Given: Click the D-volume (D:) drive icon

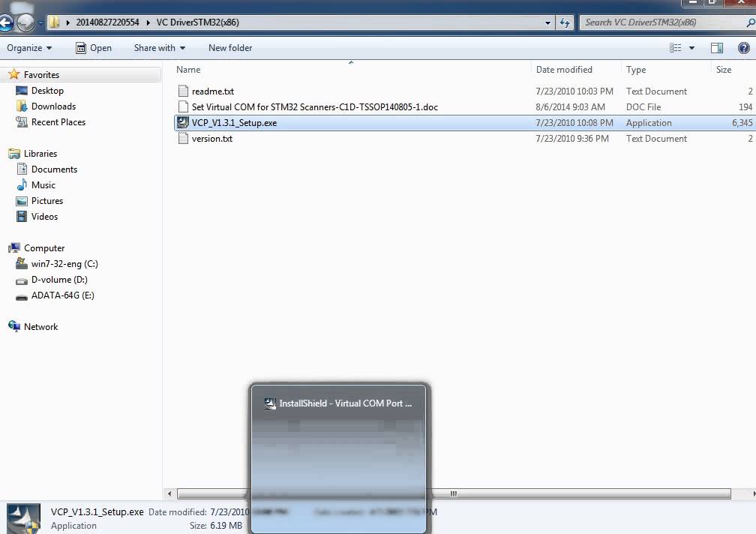Looking at the screenshot, I should [22, 280].
